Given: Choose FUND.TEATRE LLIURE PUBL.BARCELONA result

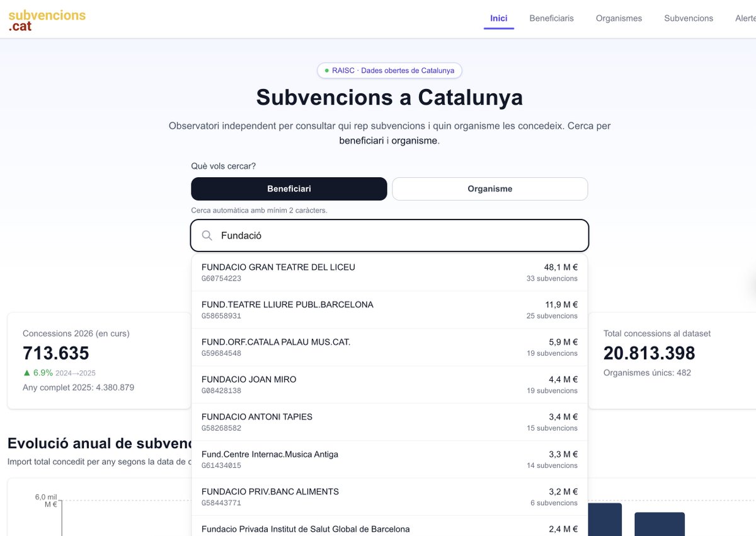Looking at the screenshot, I should [389, 310].
